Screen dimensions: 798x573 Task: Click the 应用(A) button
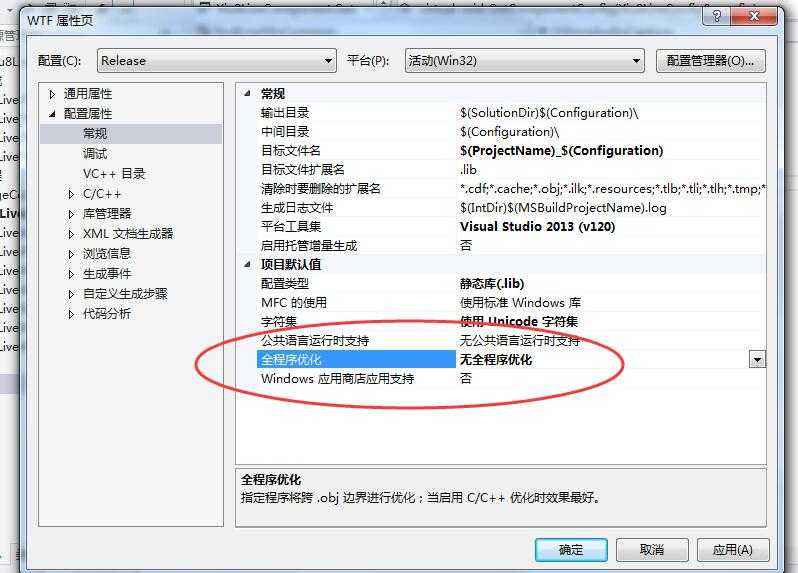point(733,550)
